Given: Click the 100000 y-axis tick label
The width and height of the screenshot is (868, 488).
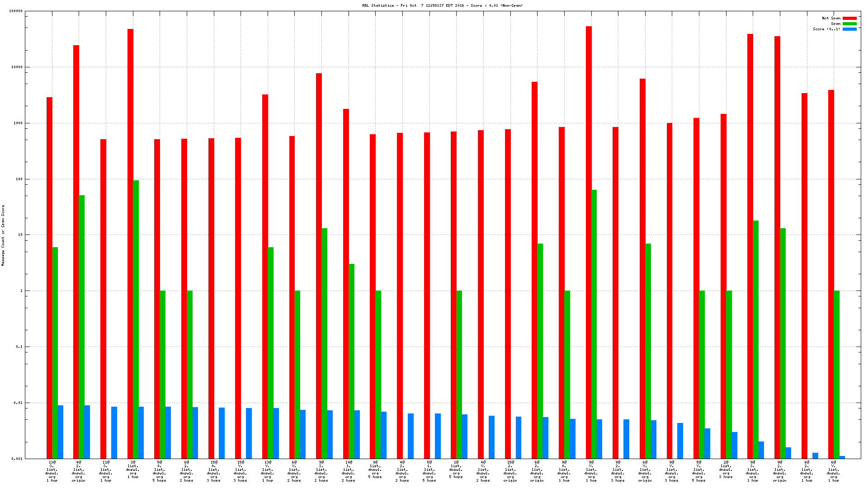Looking at the screenshot, I should [x=16, y=11].
